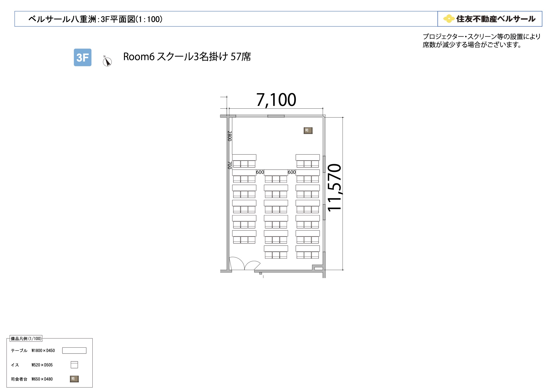Click the title ベルサール八重洲:3F平面図(1:100)
Image resolution: width=555 pixels, height=392 pixels.
95,19
